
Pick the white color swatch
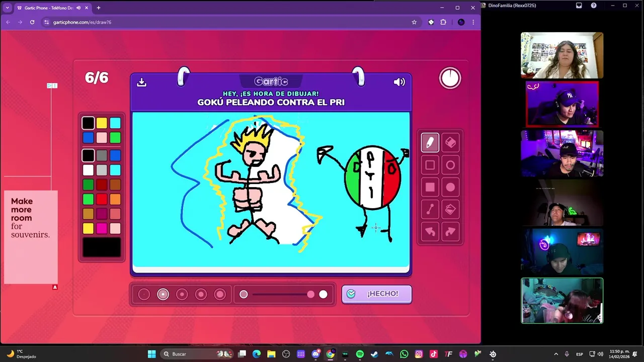(x=88, y=170)
